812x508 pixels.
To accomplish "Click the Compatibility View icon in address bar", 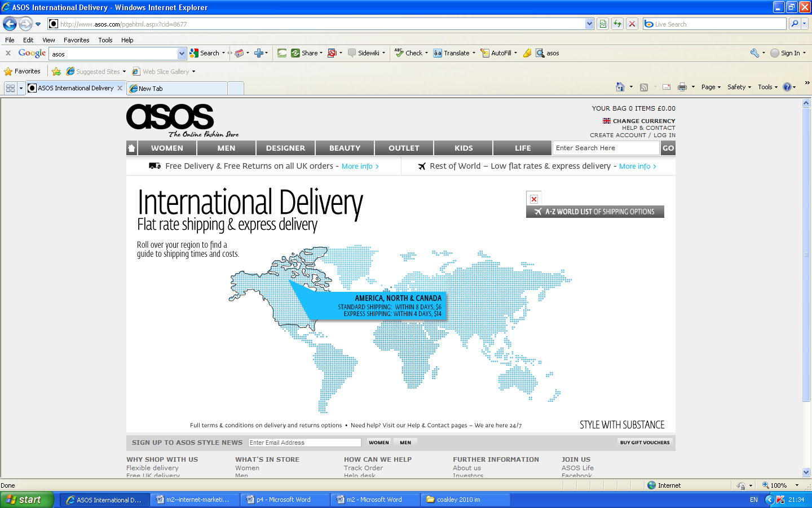I will click(x=603, y=24).
